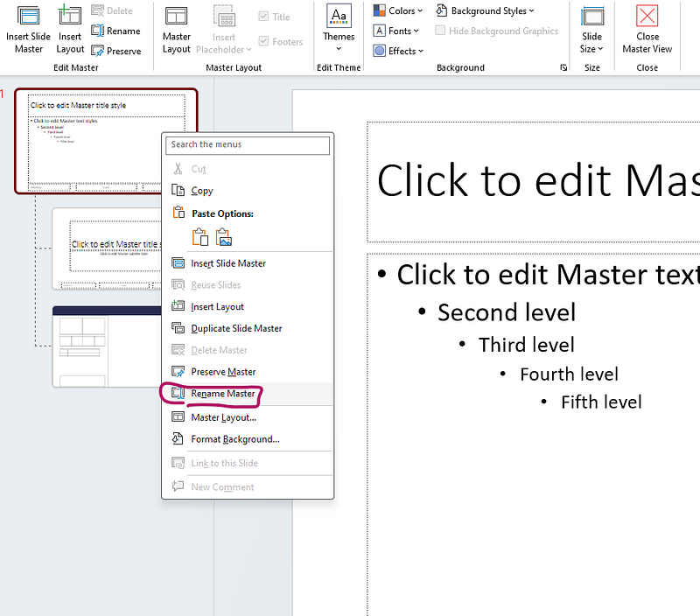Expand the Colors dropdown
Viewport: 700px width, 616px height.
coord(420,10)
